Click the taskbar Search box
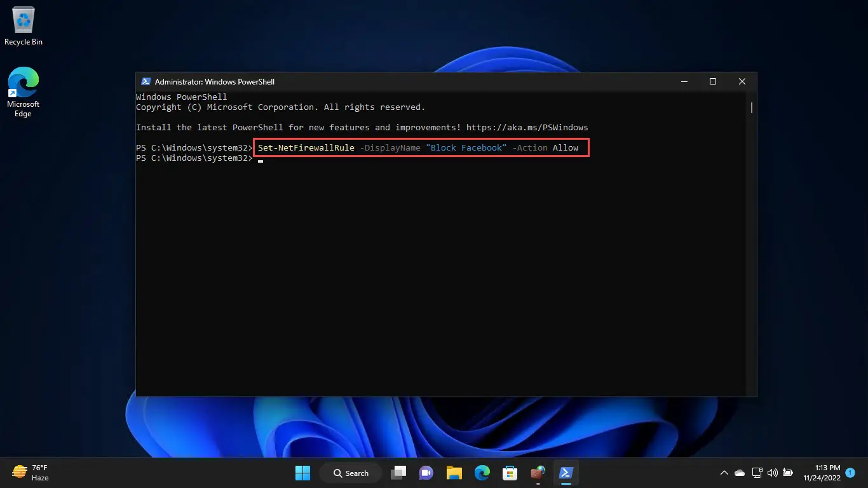Screen dimensions: 868x488 [x=351, y=473]
